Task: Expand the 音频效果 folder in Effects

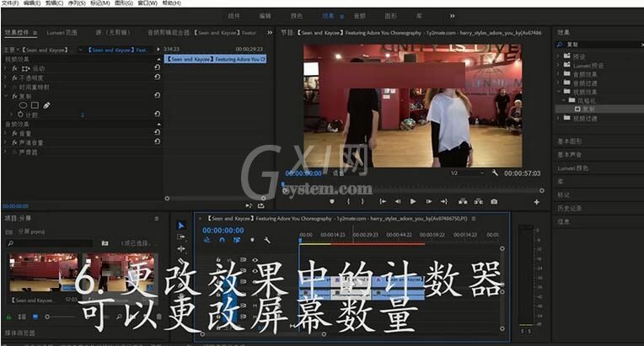Action: (x=558, y=74)
